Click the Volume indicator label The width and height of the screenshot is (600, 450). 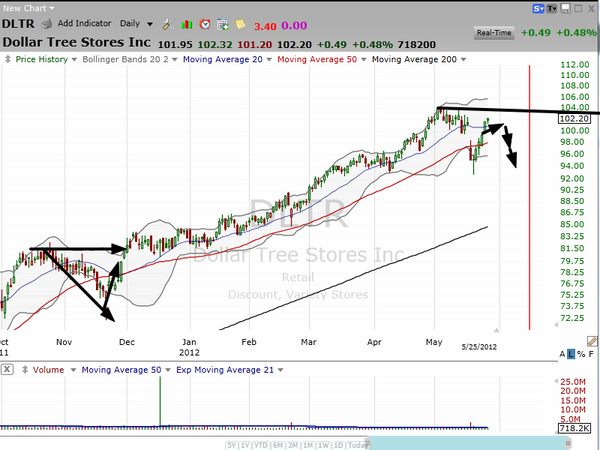(x=48, y=370)
